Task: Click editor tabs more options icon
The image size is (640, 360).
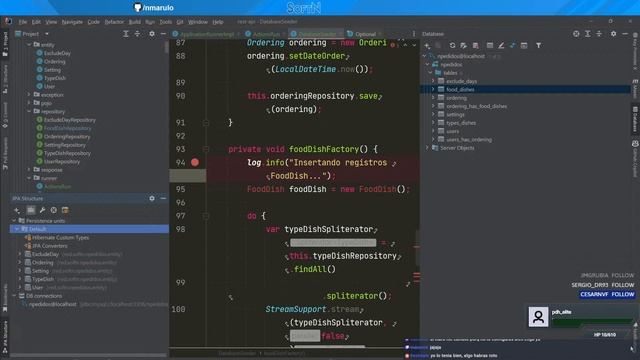Action: coord(413,34)
